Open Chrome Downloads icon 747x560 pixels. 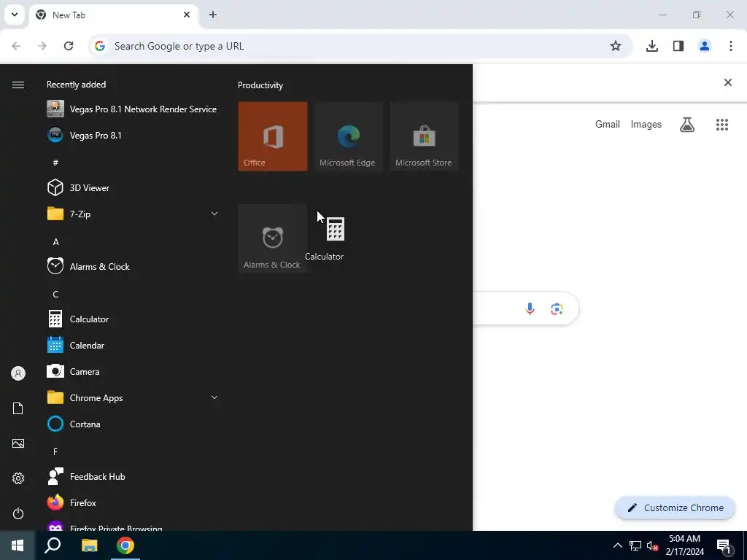tap(652, 46)
